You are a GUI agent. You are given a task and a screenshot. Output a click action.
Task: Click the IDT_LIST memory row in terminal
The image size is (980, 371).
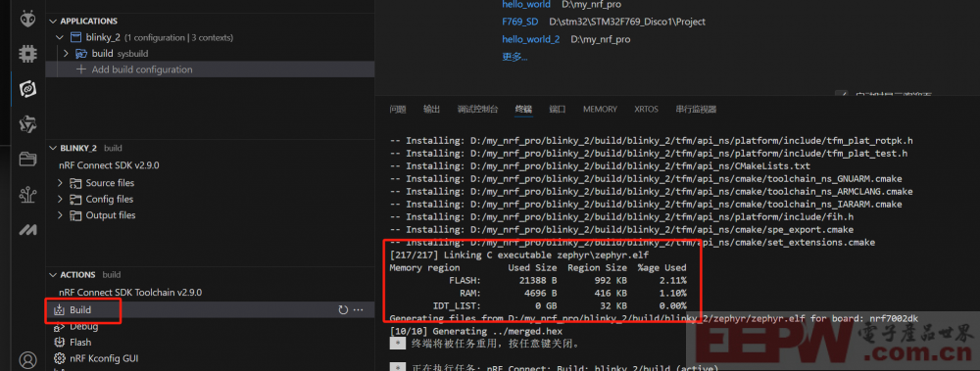pos(537,306)
